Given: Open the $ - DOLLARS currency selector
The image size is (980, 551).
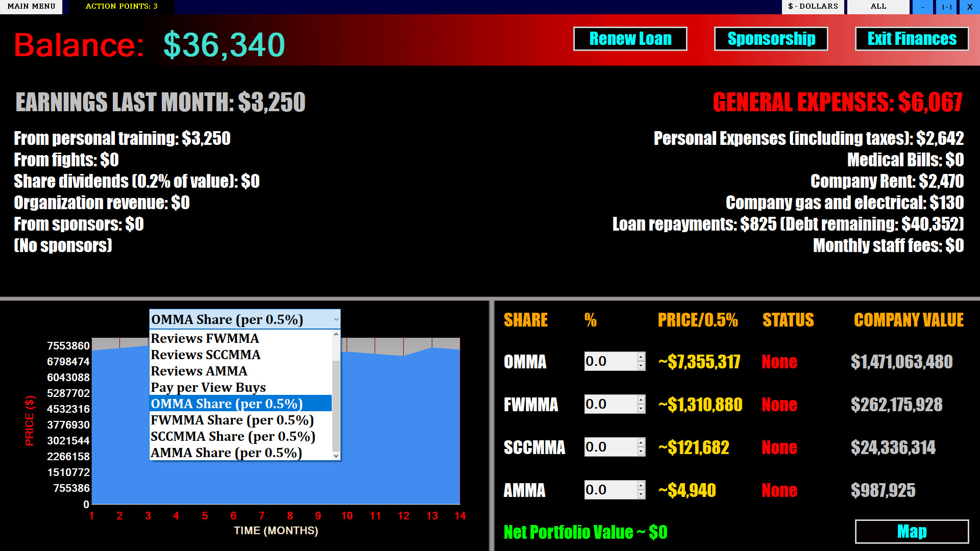Looking at the screenshot, I should tap(813, 7).
